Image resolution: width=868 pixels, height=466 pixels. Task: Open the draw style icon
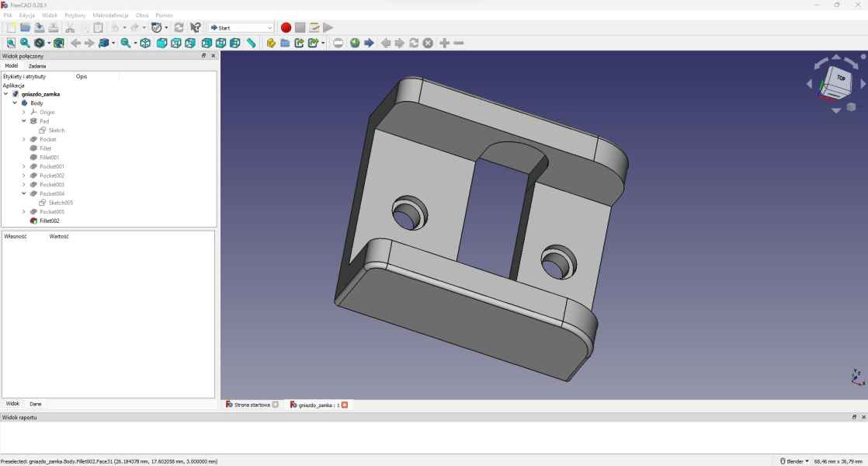click(x=40, y=43)
